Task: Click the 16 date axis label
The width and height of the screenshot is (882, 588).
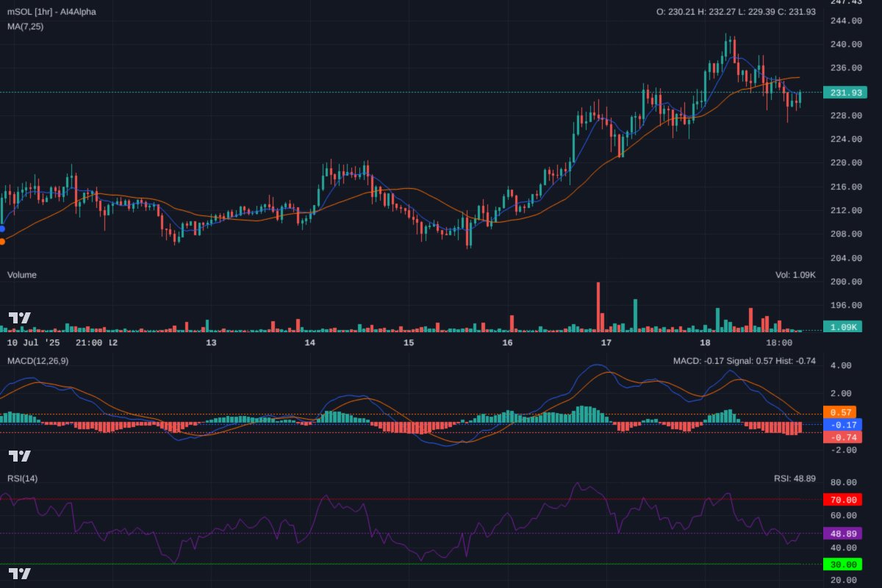Action: pyautogui.click(x=507, y=343)
